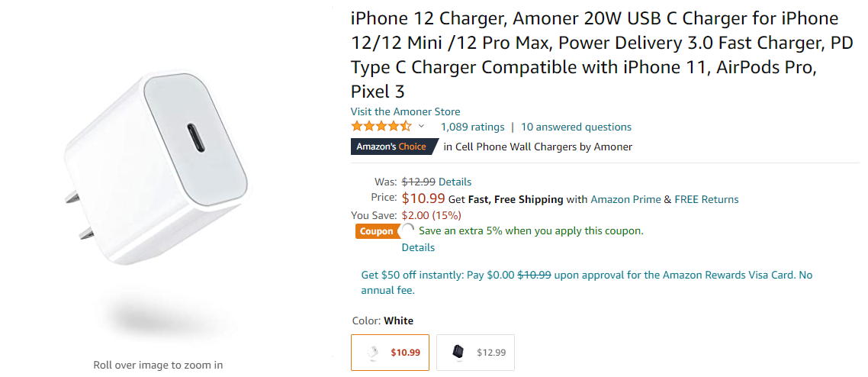Click the orange Coupon badge

[377, 231]
